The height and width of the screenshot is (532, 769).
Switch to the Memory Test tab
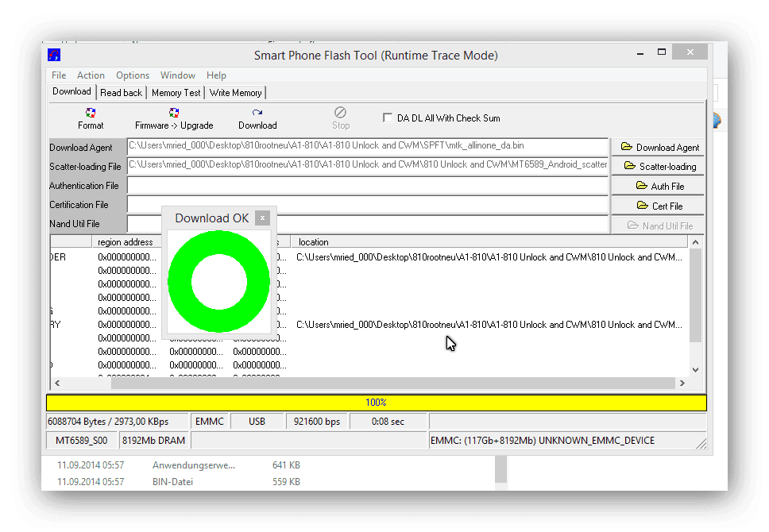click(176, 93)
